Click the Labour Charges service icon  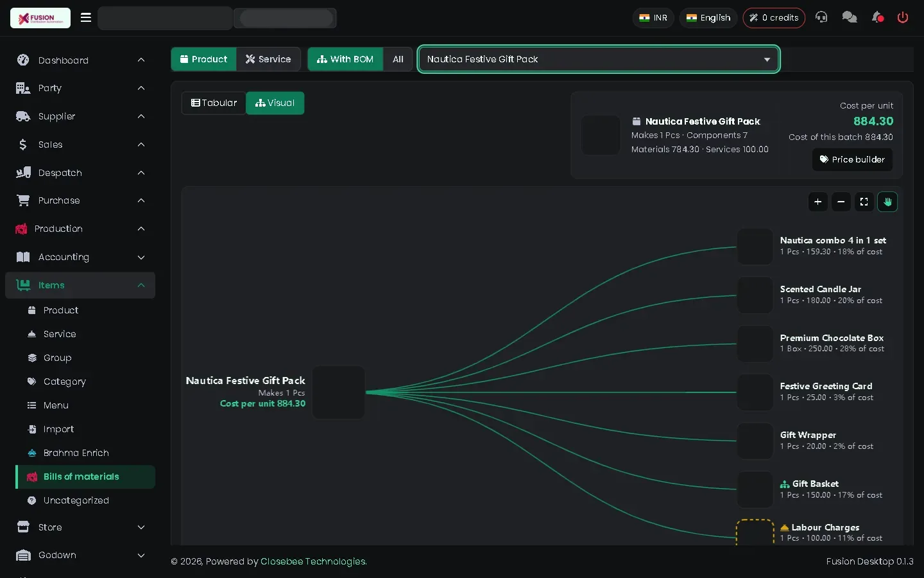[784, 528]
